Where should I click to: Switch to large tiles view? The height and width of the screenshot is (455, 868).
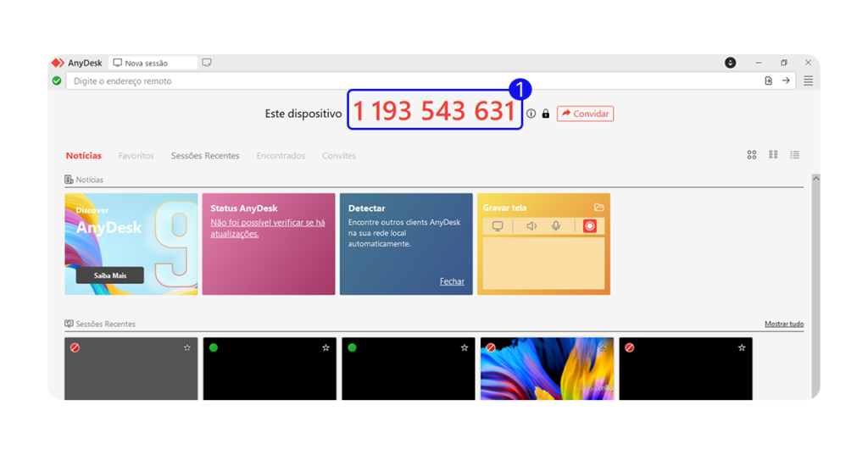tap(752, 155)
